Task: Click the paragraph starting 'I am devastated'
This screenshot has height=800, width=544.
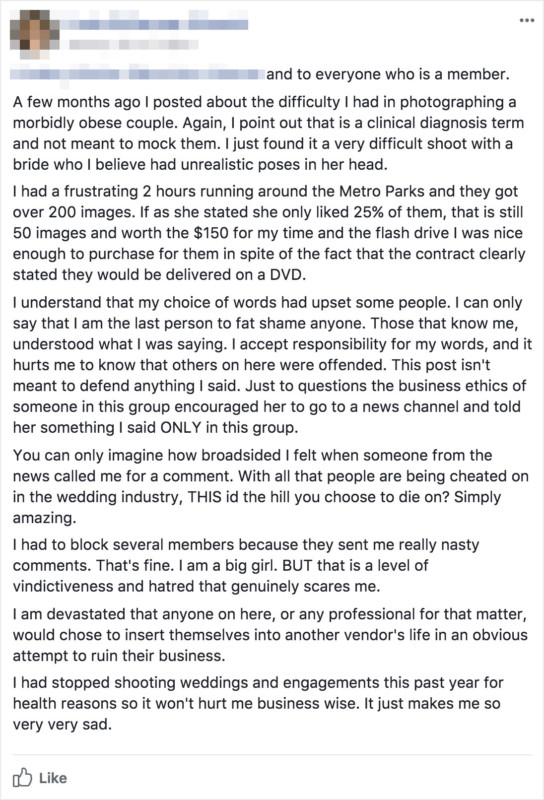Action: [x=270, y=635]
